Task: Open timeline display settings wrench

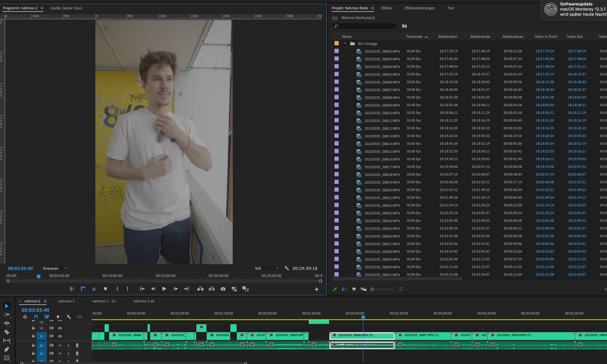Action: tap(69, 317)
